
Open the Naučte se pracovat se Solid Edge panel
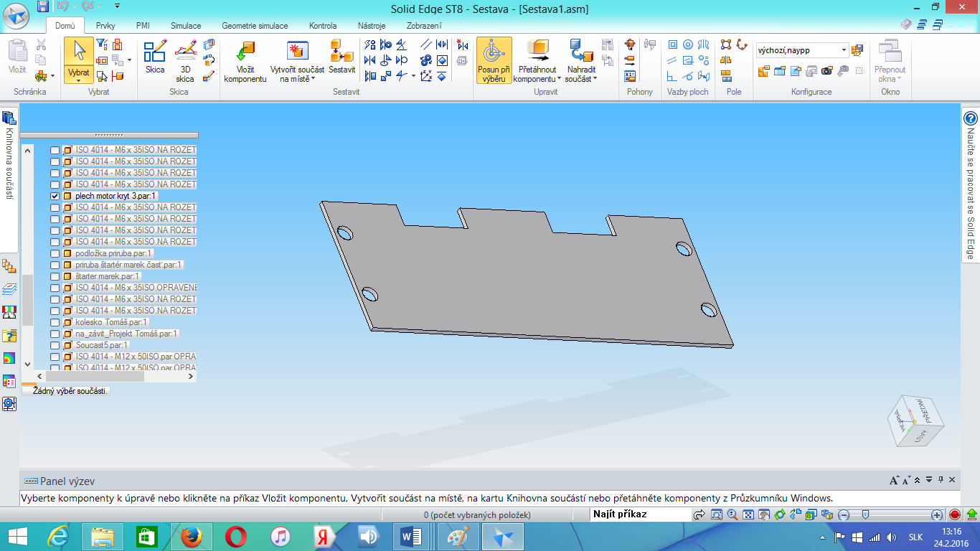pos(971,187)
